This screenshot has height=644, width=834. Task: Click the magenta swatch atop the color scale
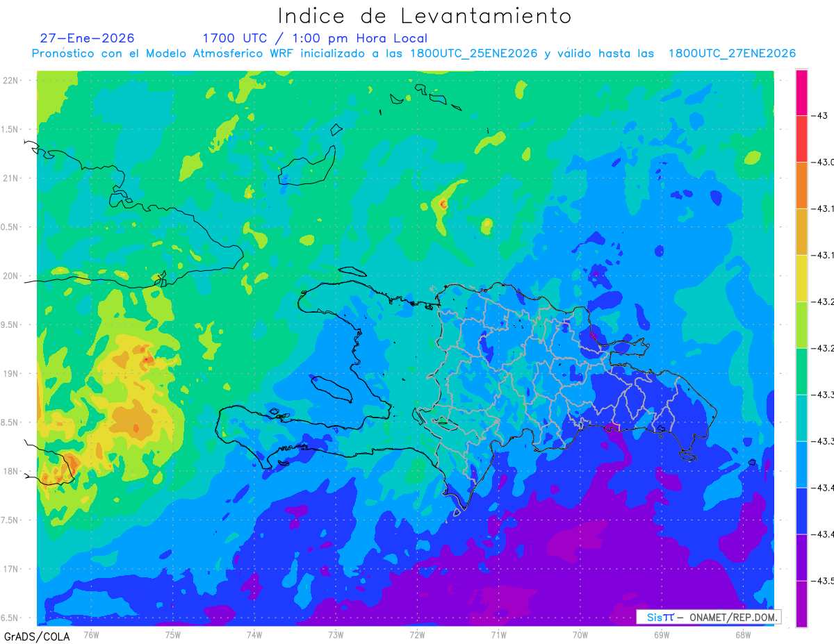click(x=801, y=92)
